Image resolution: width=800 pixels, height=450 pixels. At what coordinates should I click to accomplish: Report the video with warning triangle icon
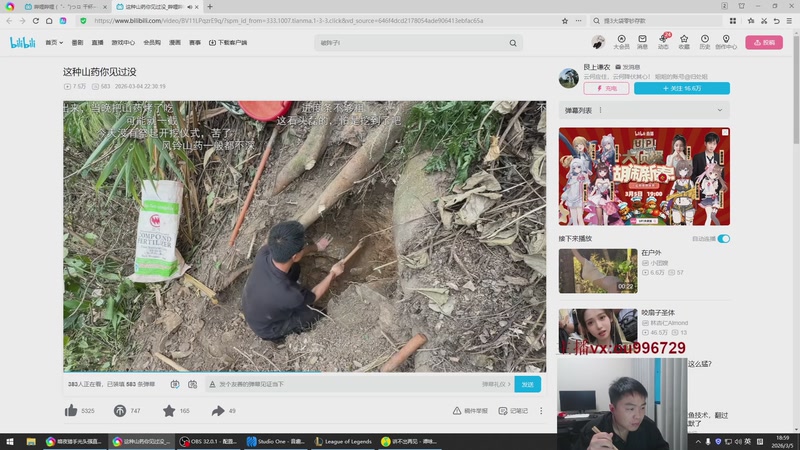(x=457, y=411)
